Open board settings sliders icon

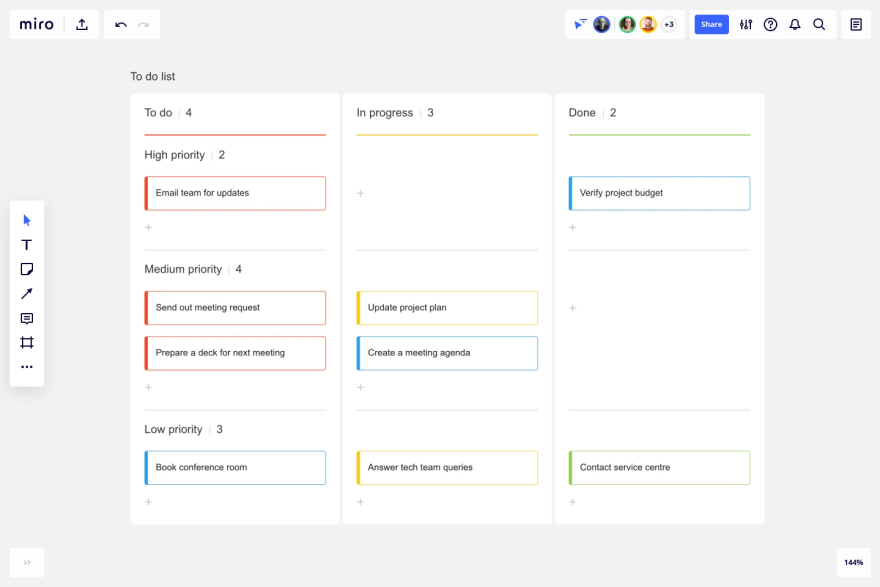pyautogui.click(x=746, y=24)
